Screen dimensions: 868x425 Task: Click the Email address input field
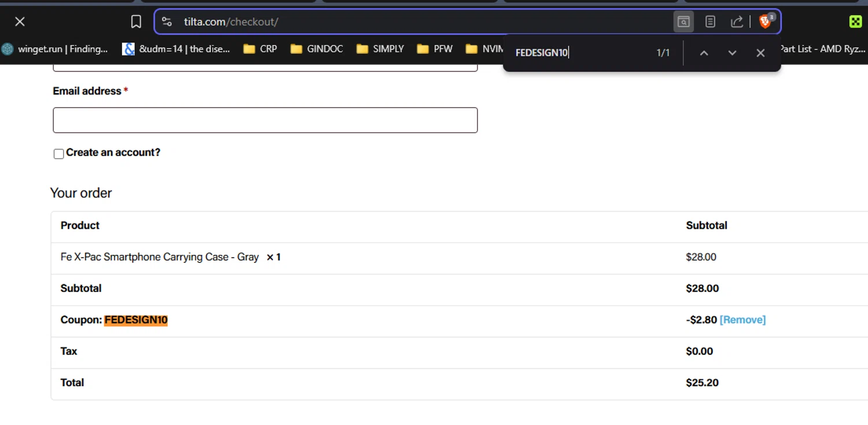(x=265, y=120)
